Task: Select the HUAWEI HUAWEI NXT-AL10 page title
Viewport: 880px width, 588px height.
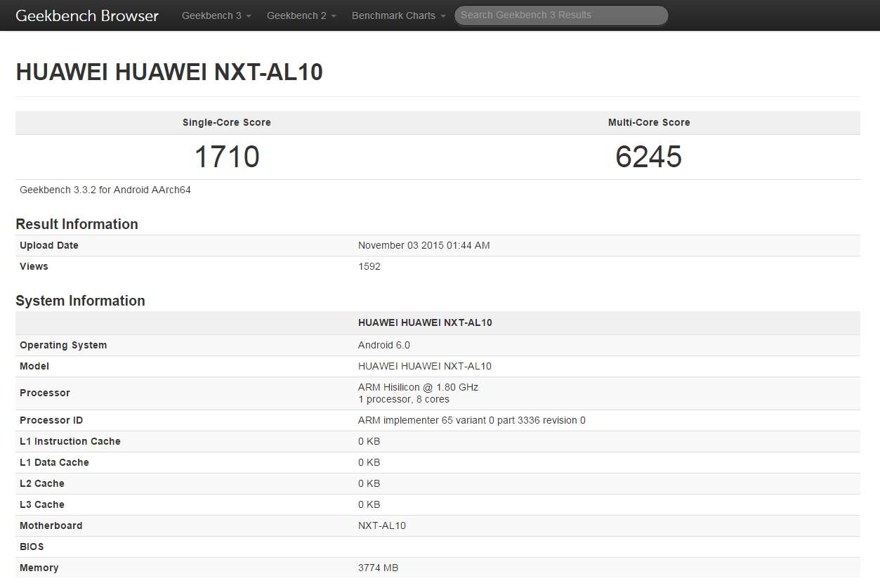Action: point(169,72)
